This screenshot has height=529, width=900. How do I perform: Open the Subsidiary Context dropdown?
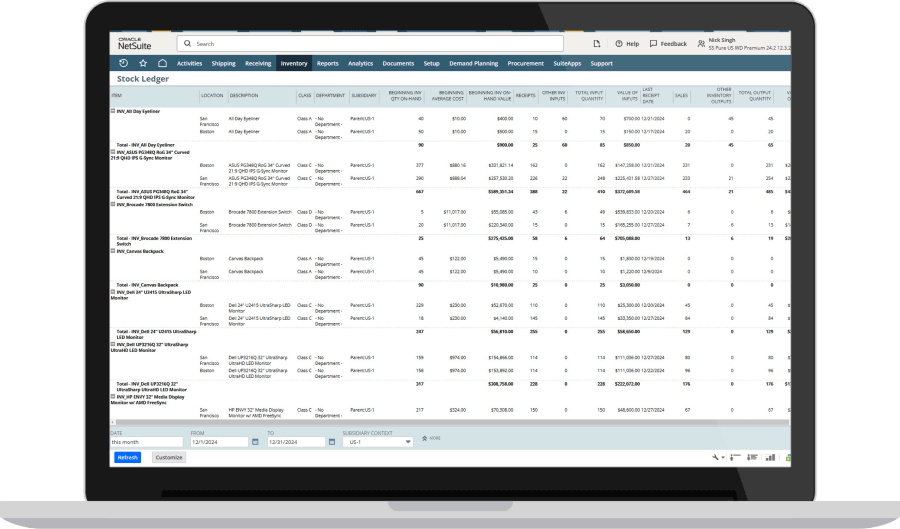coord(378,442)
